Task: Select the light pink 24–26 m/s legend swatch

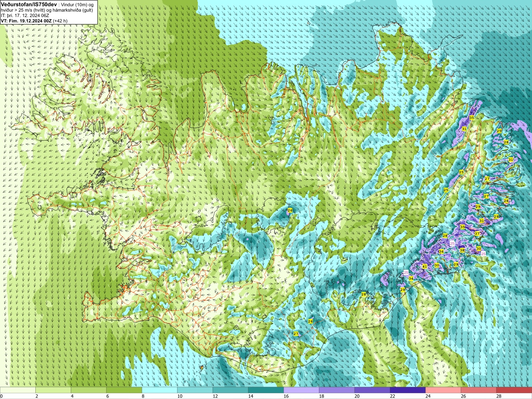Action: [x=443, y=390]
